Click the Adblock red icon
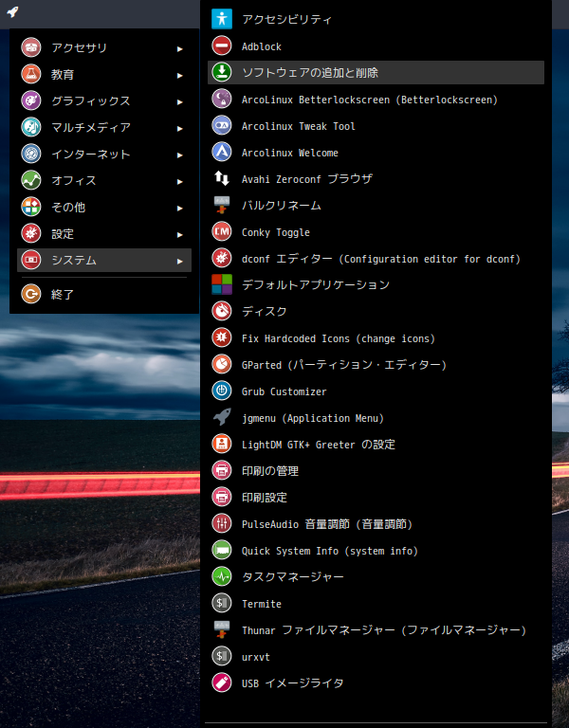 [x=222, y=45]
